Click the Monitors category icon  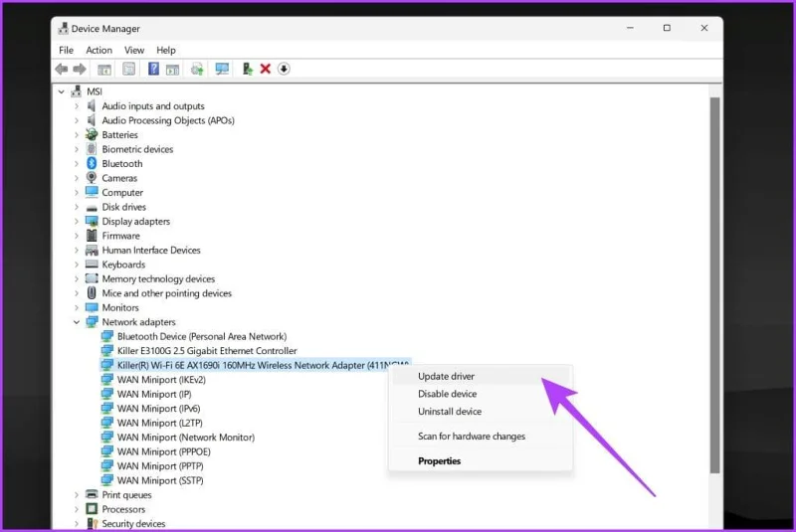tap(92, 307)
